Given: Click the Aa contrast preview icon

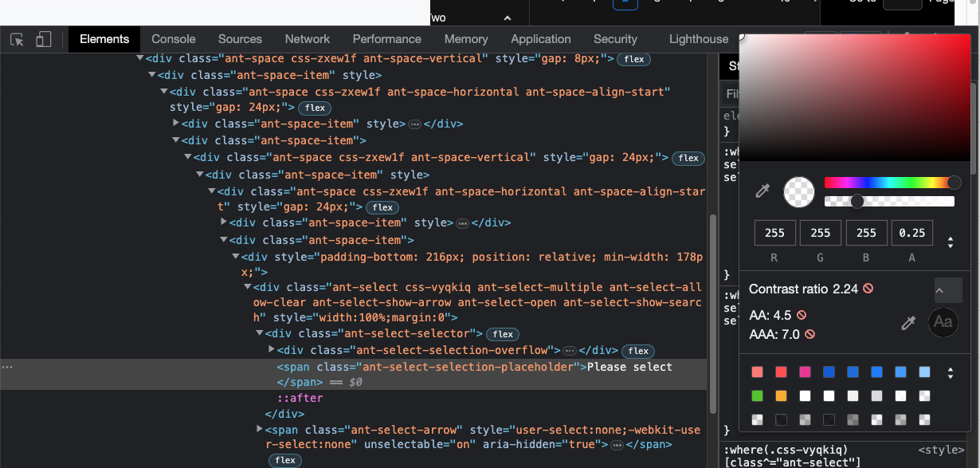Looking at the screenshot, I should (943, 323).
